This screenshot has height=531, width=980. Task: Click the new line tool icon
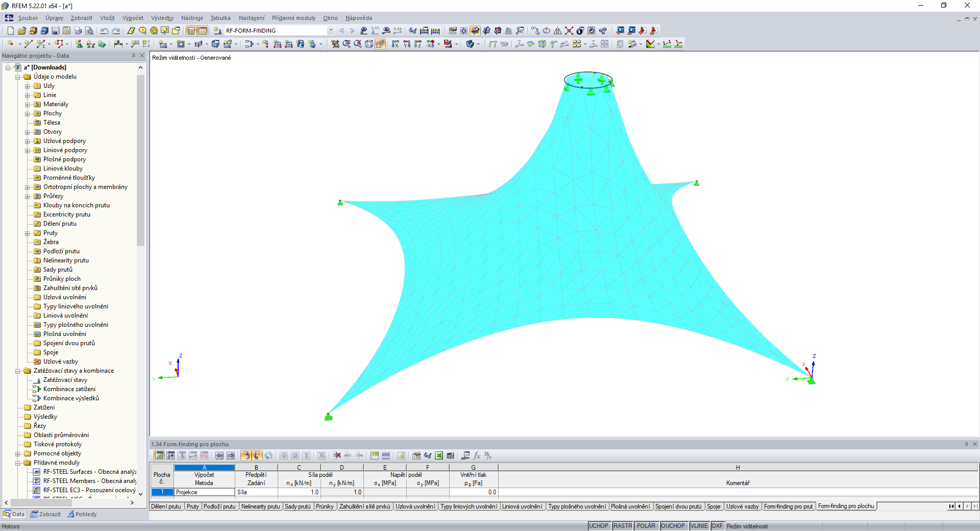pos(28,44)
